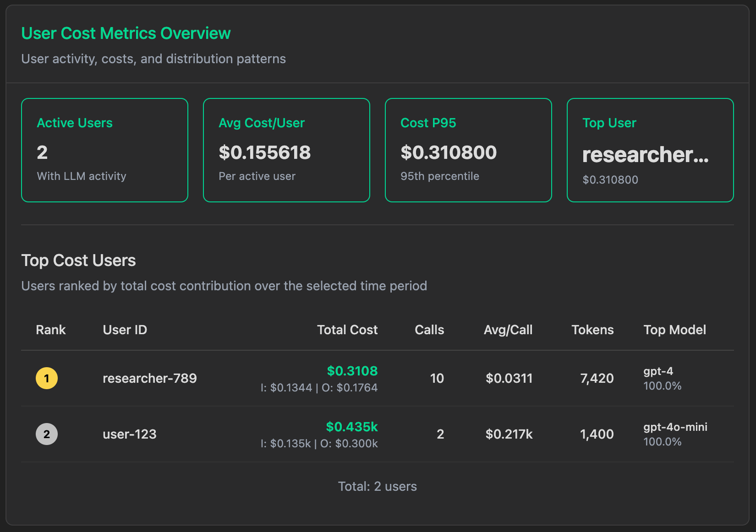756x532 pixels.
Task: Click the $0.217k avg per call value
Action: click(x=509, y=434)
